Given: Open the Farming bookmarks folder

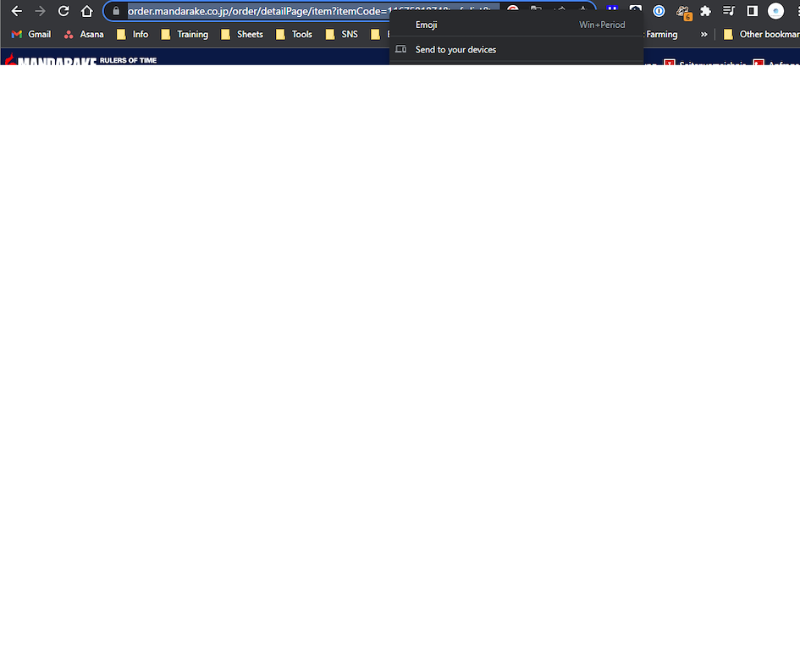Looking at the screenshot, I should pos(661,34).
